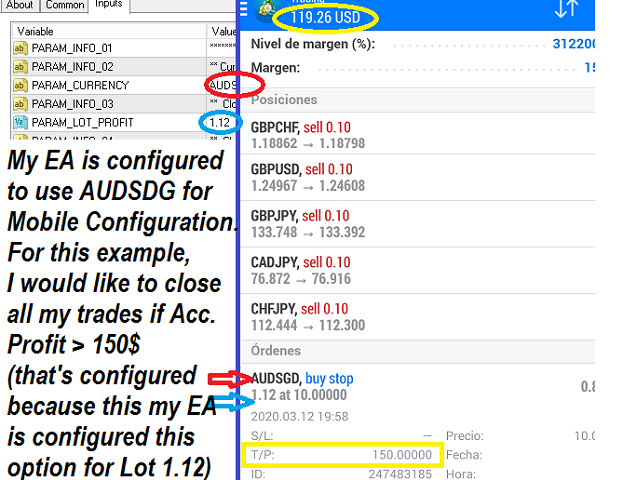Select the PARAM_INFO_01 row

[124, 48]
